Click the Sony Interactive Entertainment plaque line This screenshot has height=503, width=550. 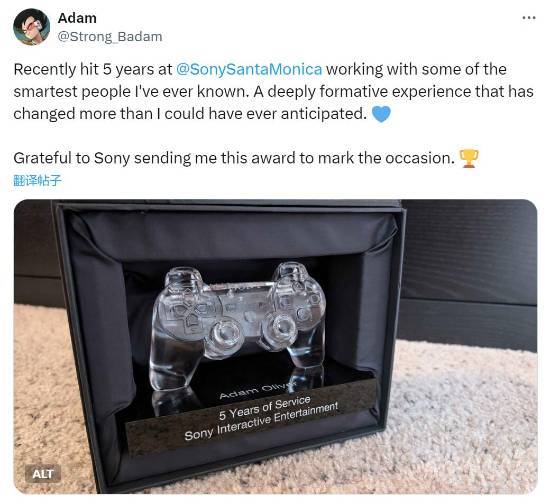261,422
